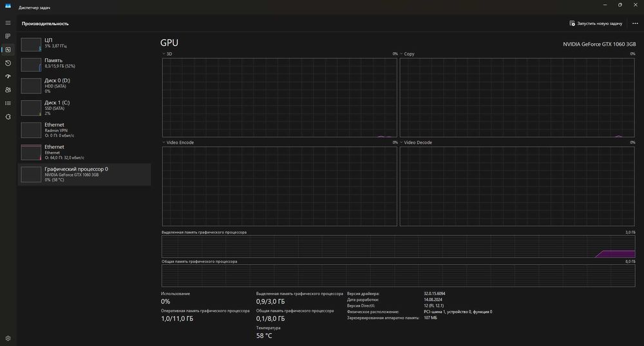Click DirectX version '12 (FL 12.1)'
The image size is (644, 346).
[433, 305]
